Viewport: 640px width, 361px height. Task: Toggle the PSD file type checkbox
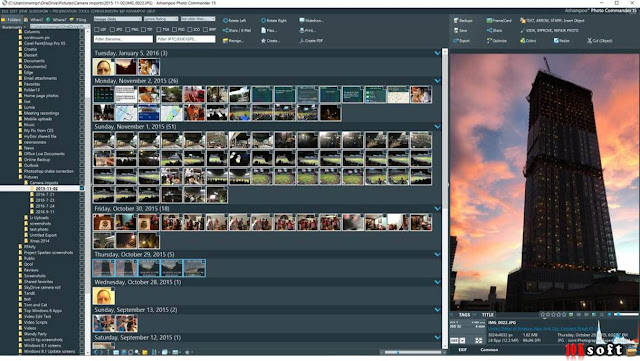point(174,30)
